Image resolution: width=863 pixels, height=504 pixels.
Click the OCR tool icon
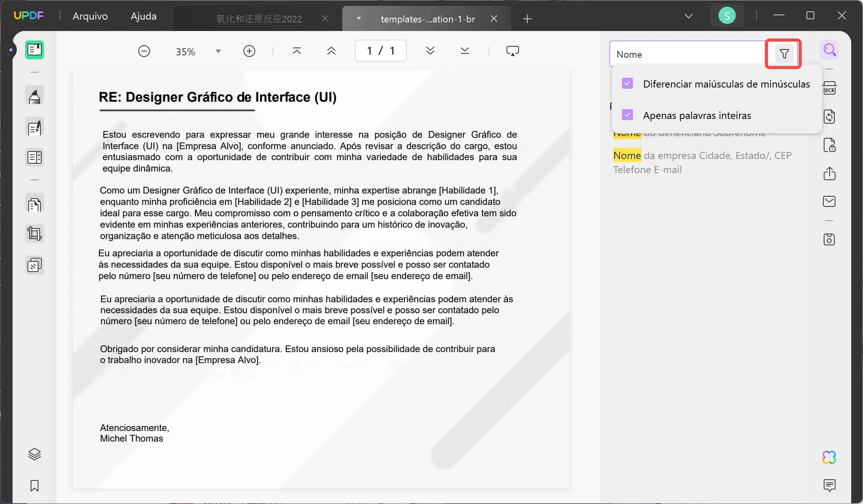(829, 88)
